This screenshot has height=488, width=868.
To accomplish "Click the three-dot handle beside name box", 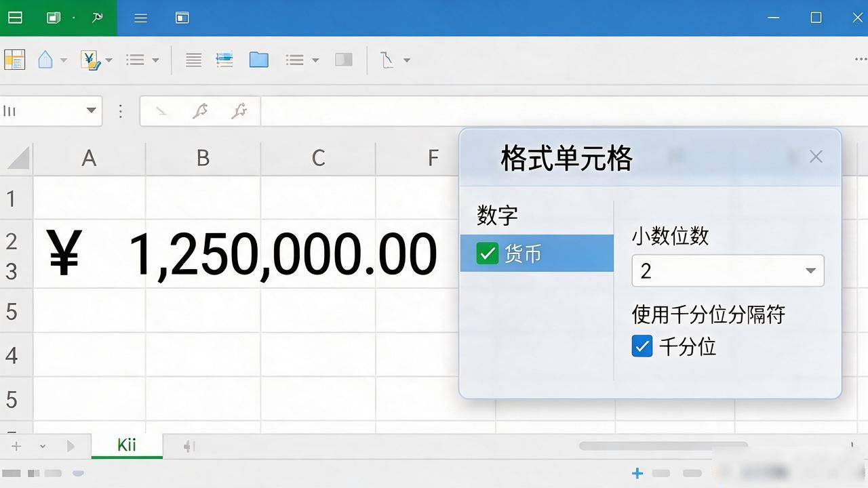I will [x=121, y=110].
